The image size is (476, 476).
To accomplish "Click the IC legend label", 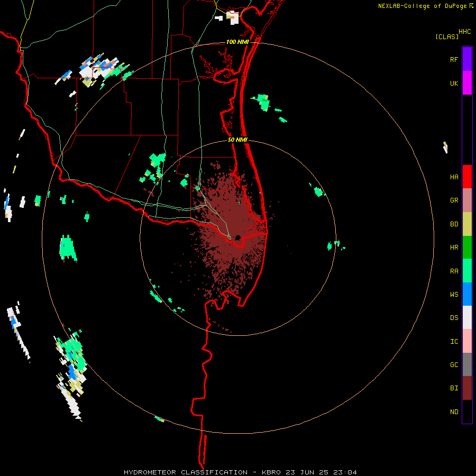I will coord(454,342).
